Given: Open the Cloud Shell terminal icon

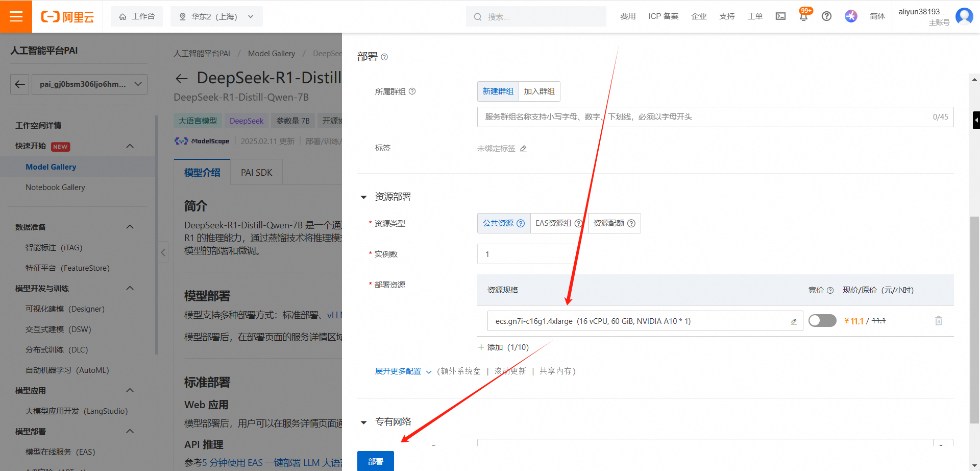Looking at the screenshot, I should pyautogui.click(x=780, y=16).
